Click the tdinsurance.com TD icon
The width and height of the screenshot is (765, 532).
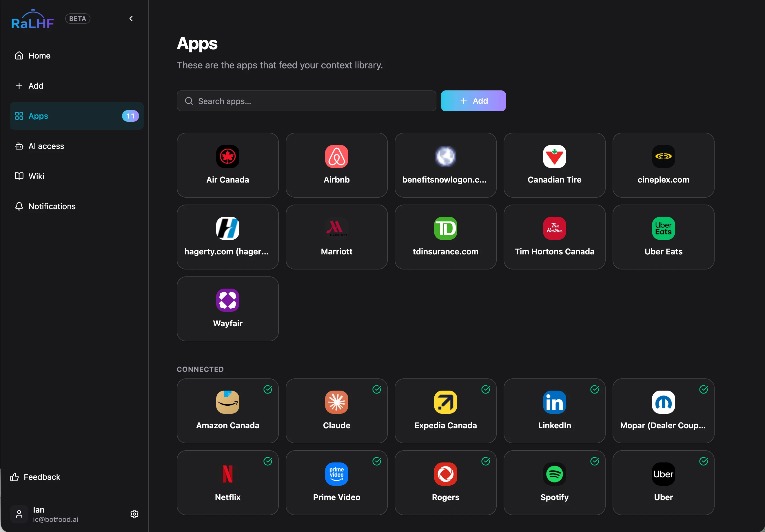tap(445, 229)
